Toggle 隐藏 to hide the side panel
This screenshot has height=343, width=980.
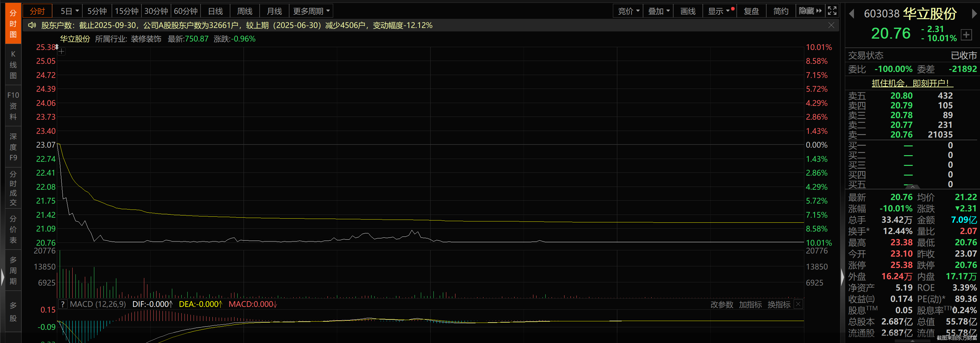click(x=810, y=11)
